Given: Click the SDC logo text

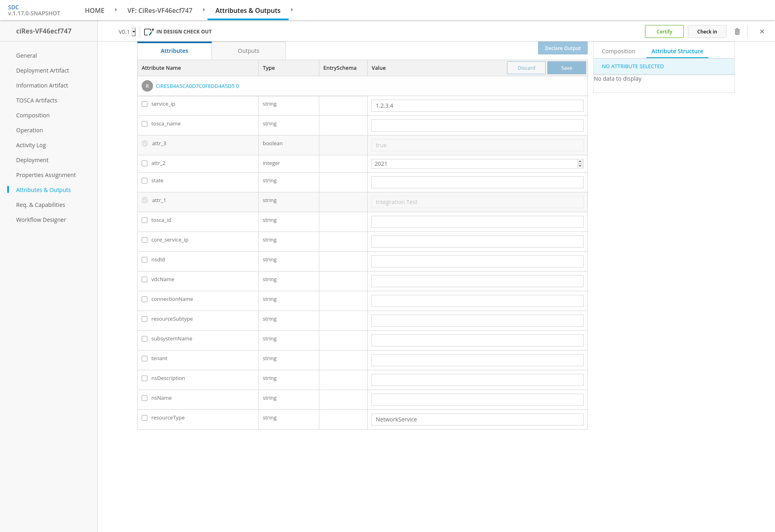Looking at the screenshot, I should (x=13, y=7).
